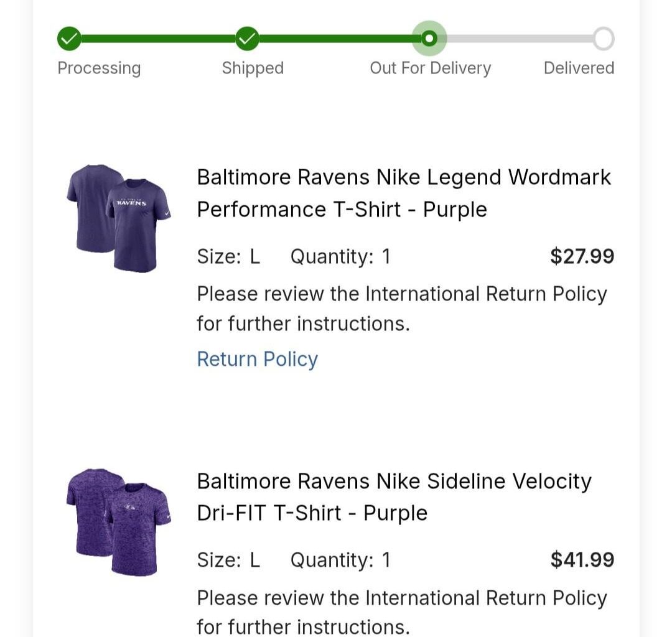Click the Processing status label
Screen dimensions: 672x637
[99, 68]
